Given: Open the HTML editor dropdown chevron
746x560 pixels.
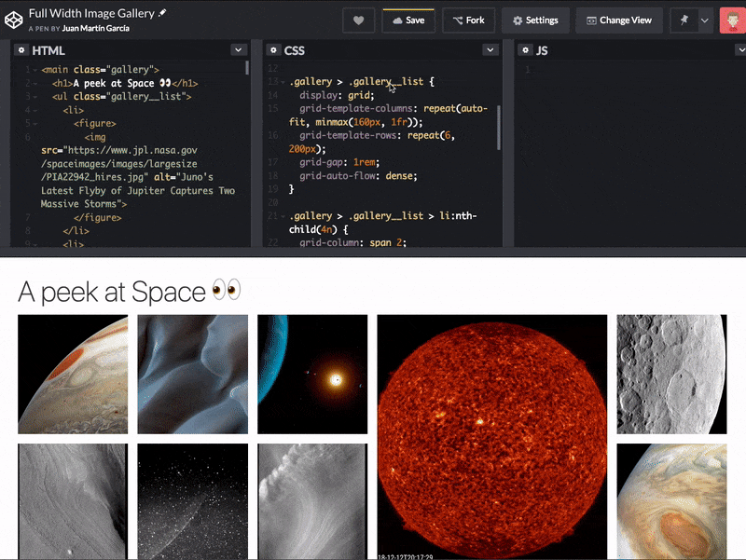Looking at the screenshot, I should pyautogui.click(x=239, y=50).
